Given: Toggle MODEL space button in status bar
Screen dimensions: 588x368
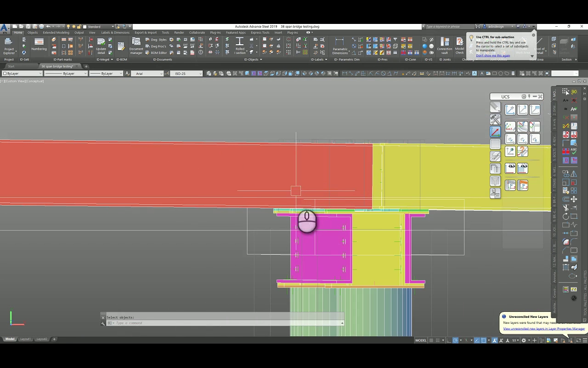Looking at the screenshot, I should tap(421, 340).
